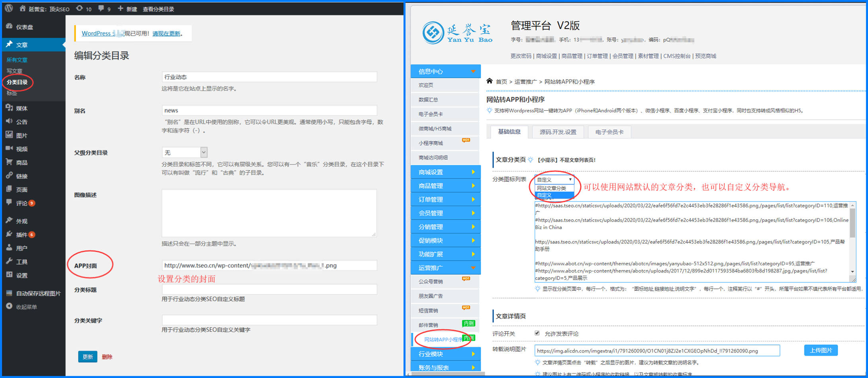Click the 图像描述 textarea
868x378 pixels.
tap(269, 213)
